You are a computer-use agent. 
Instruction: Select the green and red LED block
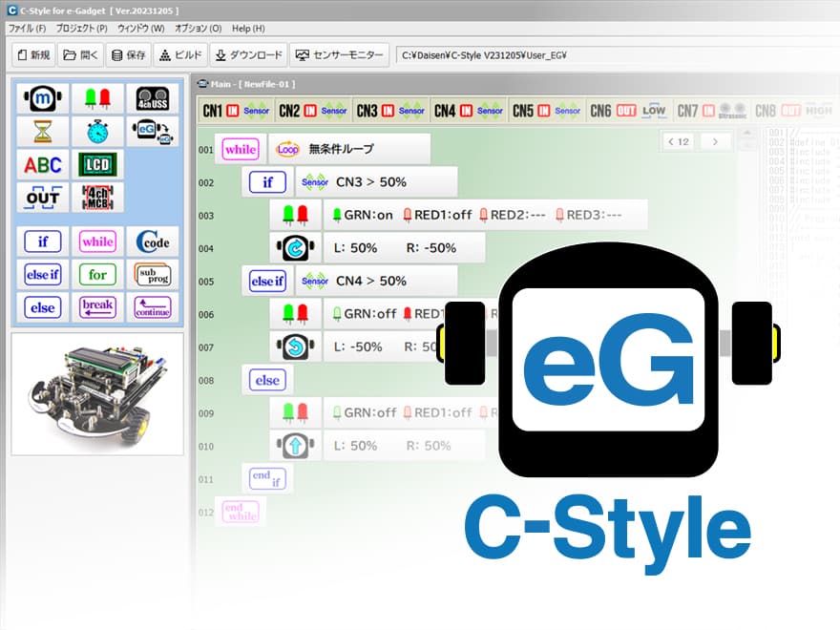click(x=97, y=98)
